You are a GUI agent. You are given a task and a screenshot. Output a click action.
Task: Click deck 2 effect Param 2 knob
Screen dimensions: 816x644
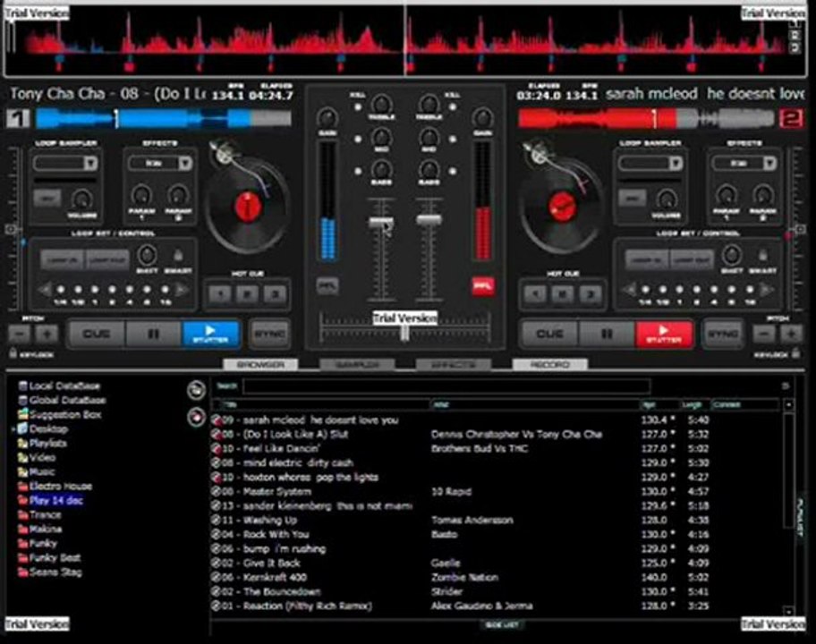762,196
